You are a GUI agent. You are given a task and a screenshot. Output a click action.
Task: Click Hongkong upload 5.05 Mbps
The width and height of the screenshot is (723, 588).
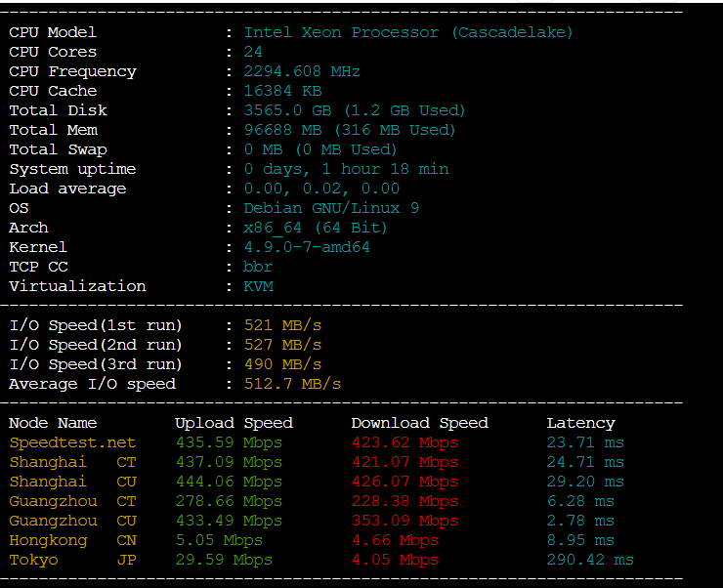pos(219,540)
